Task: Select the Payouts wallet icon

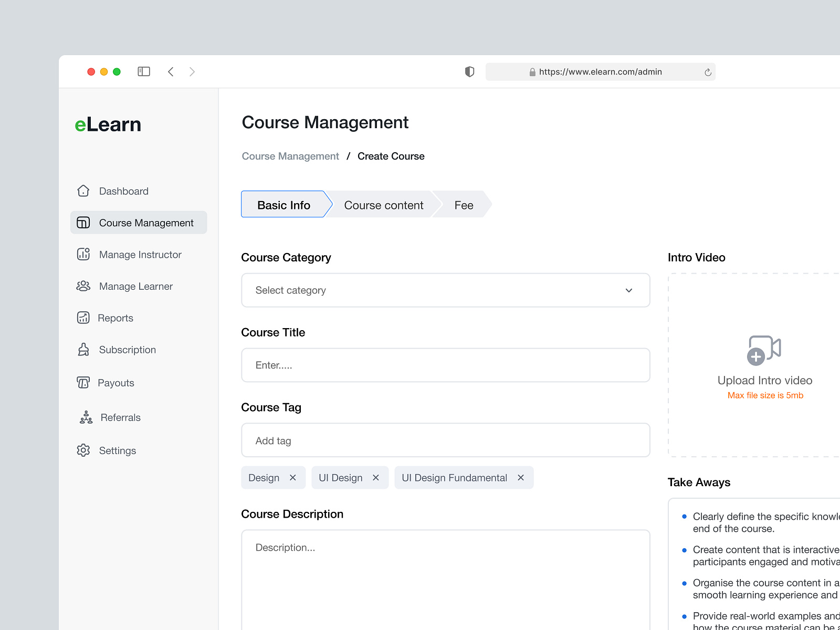Action: [x=83, y=383]
